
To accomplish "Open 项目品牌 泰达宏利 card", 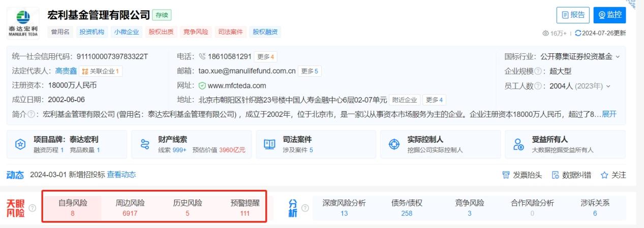I will pyautogui.click(x=67, y=144).
